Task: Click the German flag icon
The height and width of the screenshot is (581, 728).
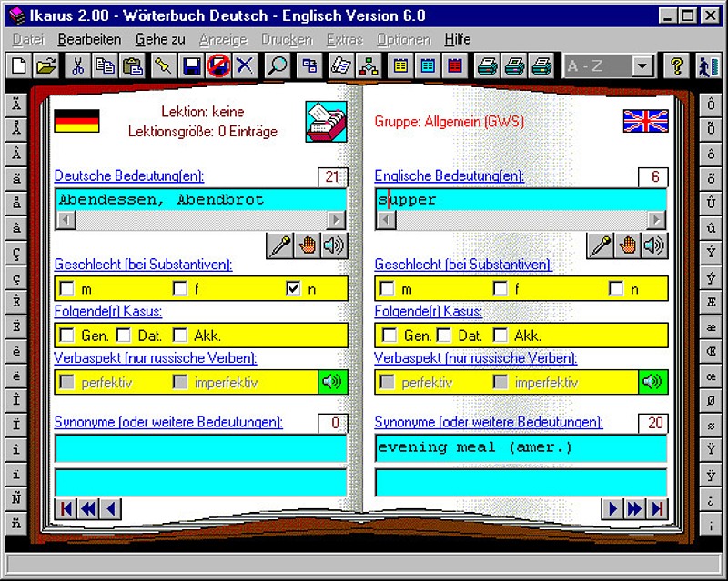Action: (76, 121)
